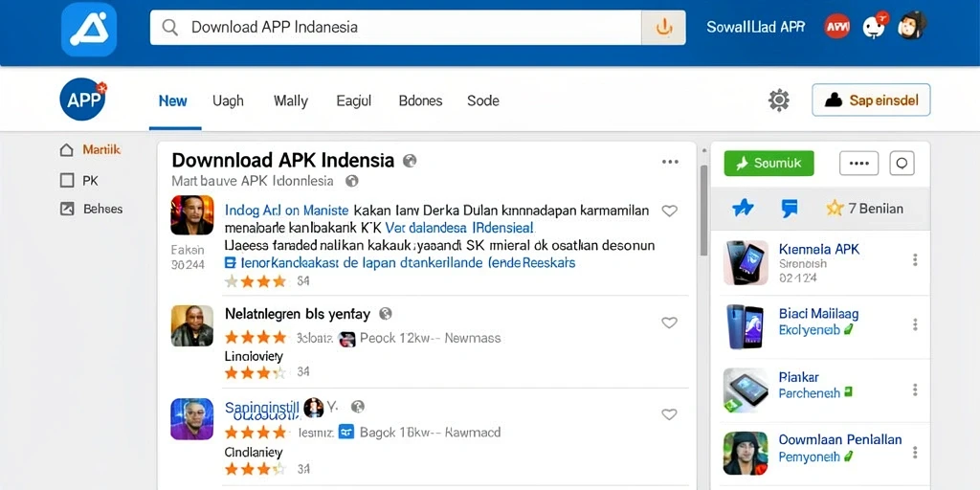980x490 pixels.
Task: Open options menu for Piakar
Action: 915,390
